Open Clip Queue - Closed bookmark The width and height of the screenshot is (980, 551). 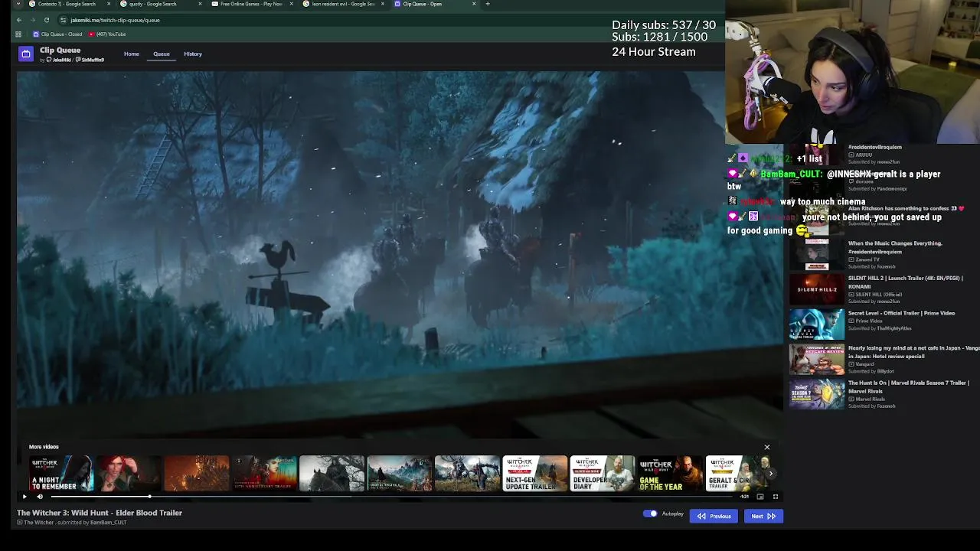coord(57,34)
